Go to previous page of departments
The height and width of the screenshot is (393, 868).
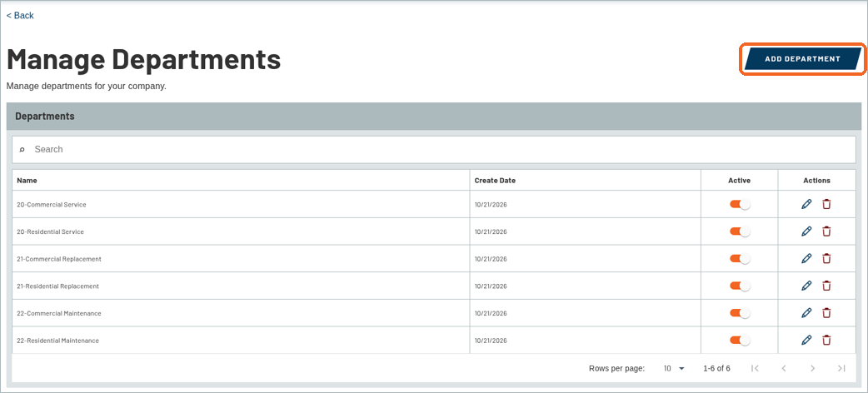point(783,368)
